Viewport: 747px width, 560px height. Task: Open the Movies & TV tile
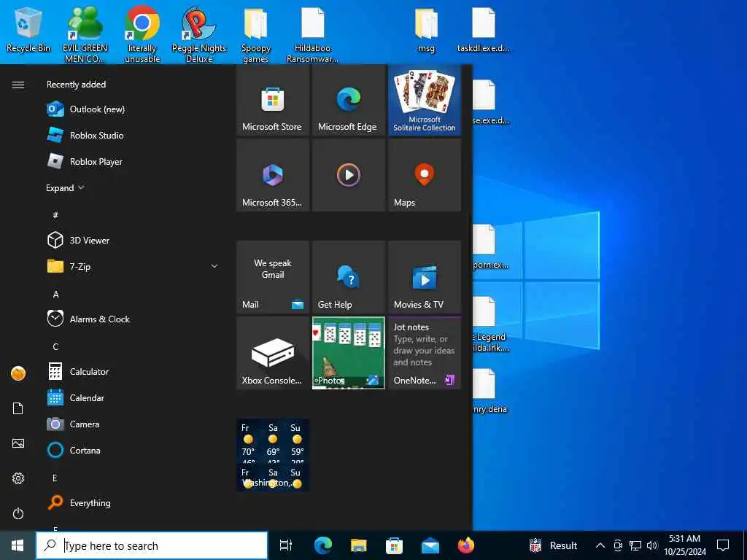[x=425, y=277]
